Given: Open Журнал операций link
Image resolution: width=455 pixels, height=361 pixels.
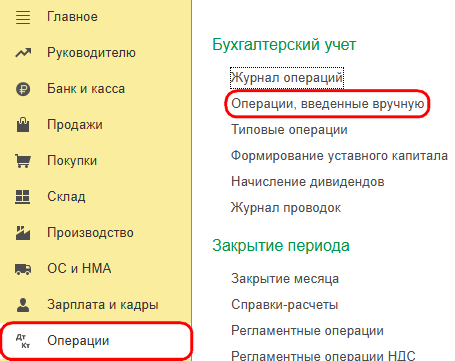Looking at the screenshot, I should [x=287, y=78].
